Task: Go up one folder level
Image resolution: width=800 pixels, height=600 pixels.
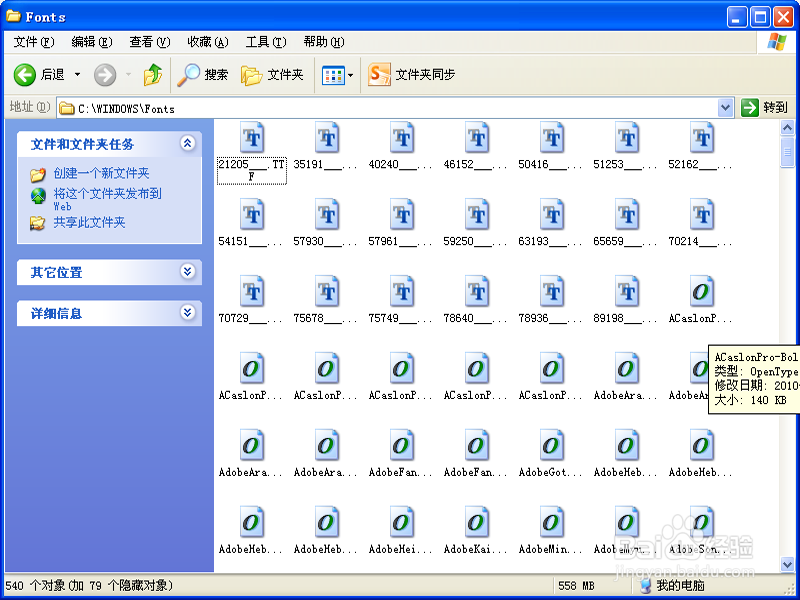Action: tap(153, 76)
